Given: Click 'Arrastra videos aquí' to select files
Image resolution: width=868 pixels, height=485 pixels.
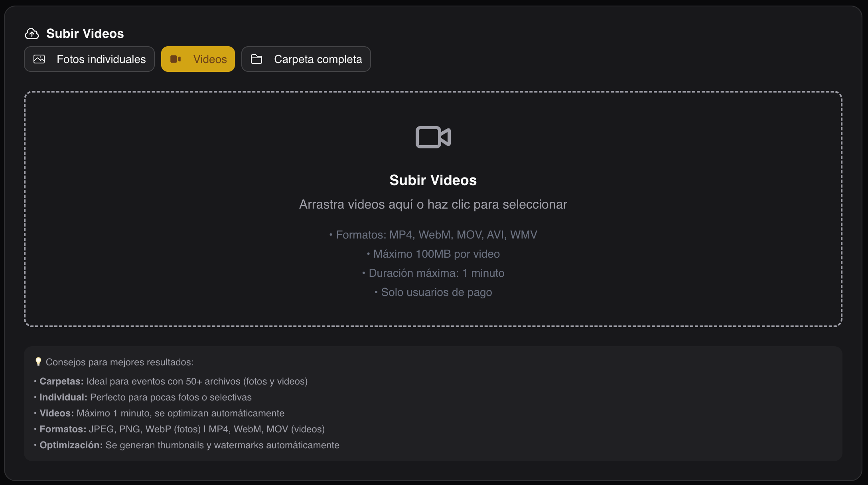Looking at the screenshot, I should (x=433, y=204).
